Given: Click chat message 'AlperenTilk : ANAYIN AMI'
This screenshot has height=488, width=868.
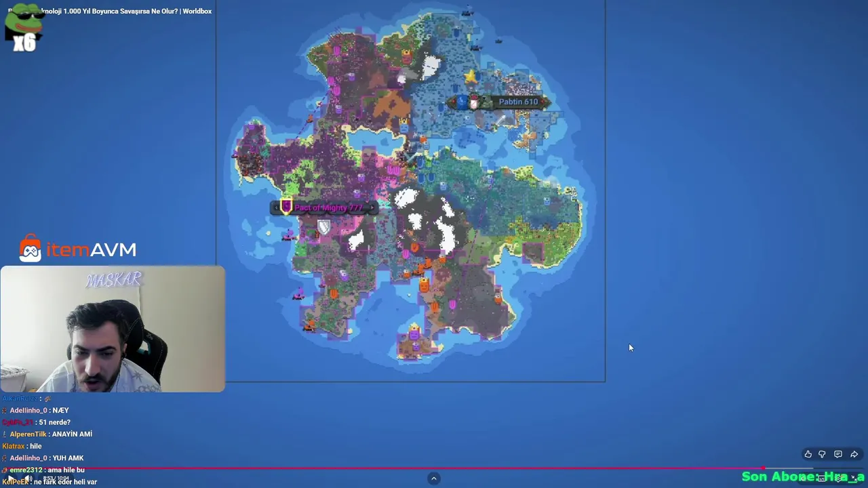Looking at the screenshot, I should [47, 434].
